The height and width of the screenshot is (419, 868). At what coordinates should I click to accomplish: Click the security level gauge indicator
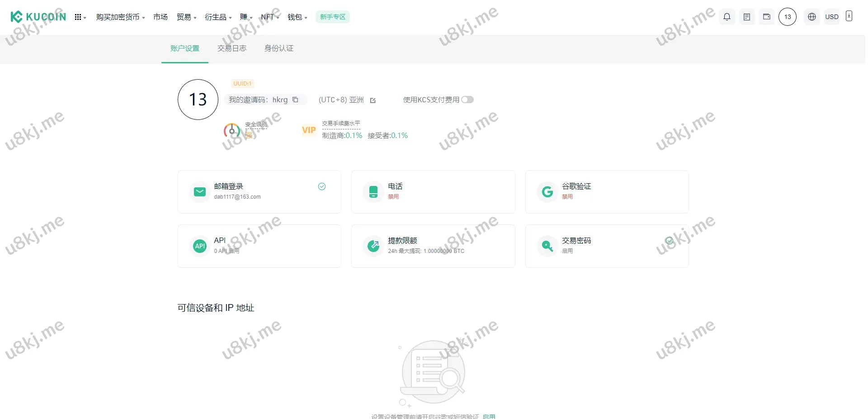pyautogui.click(x=232, y=131)
